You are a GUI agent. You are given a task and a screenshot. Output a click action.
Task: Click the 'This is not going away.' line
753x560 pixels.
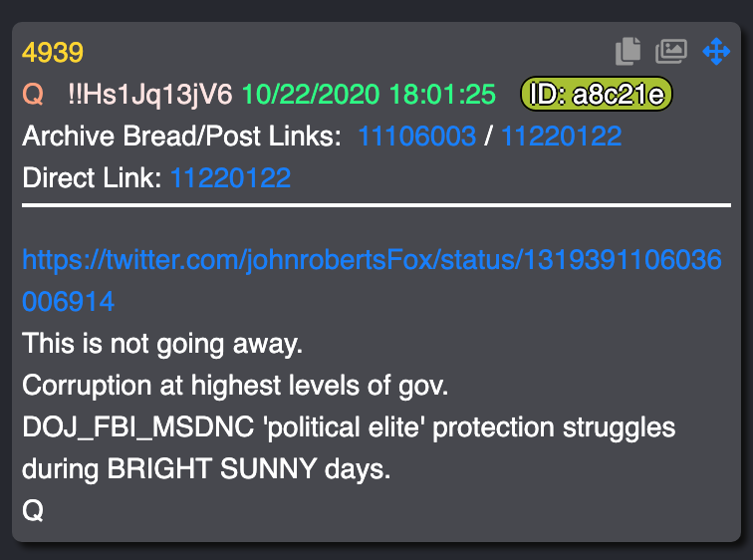click(x=162, y=344)
